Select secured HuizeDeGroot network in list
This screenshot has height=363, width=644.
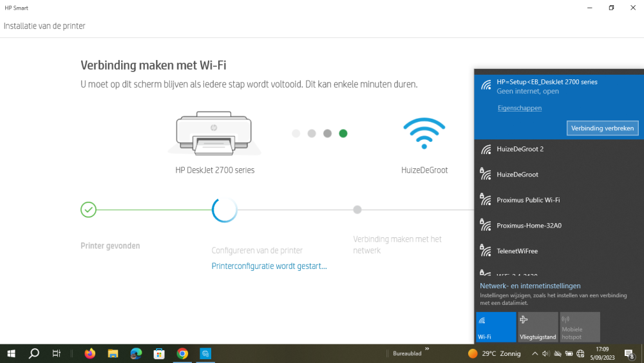(x=558, y=175)
